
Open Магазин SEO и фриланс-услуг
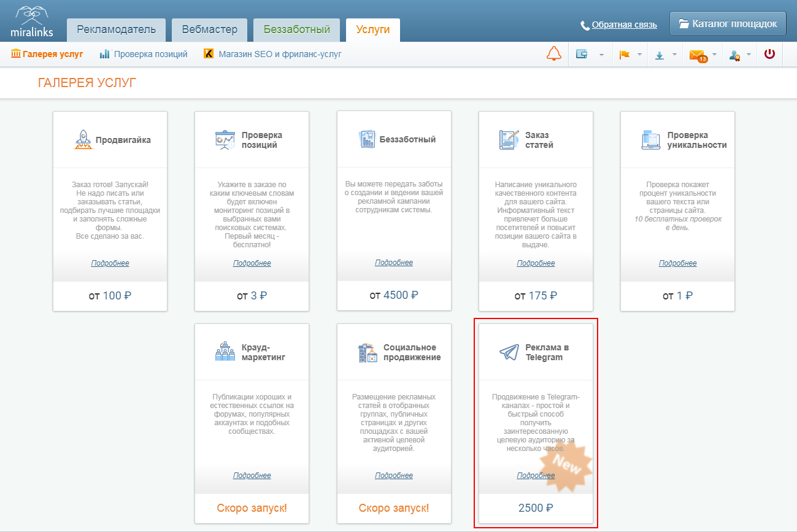coord(280,54)
